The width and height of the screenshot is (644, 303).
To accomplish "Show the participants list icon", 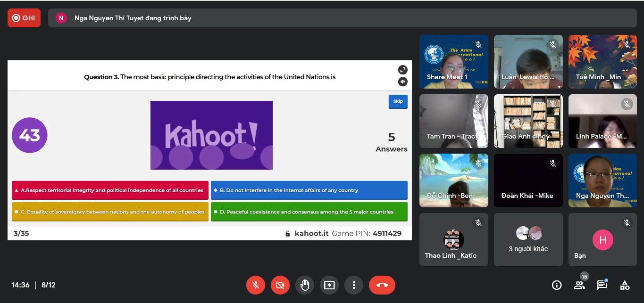I will 579,285.
